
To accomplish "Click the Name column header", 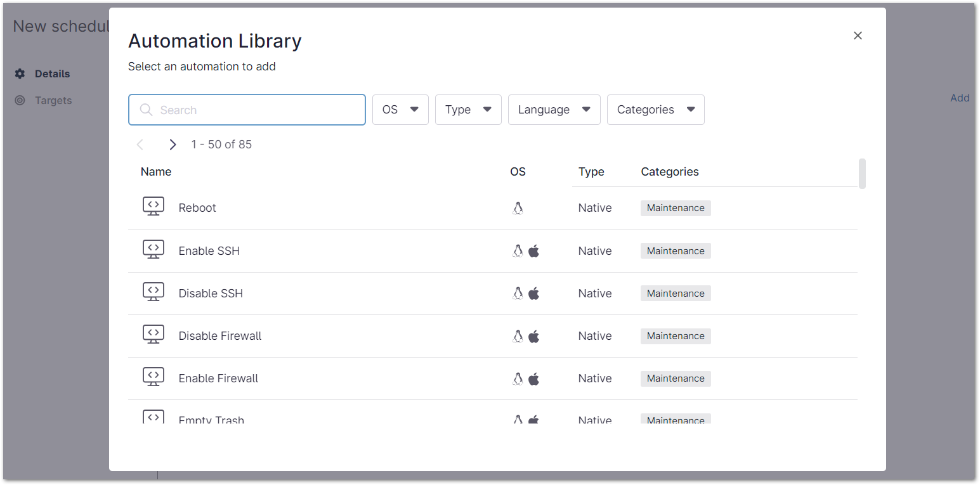I will tap(156, 172).
